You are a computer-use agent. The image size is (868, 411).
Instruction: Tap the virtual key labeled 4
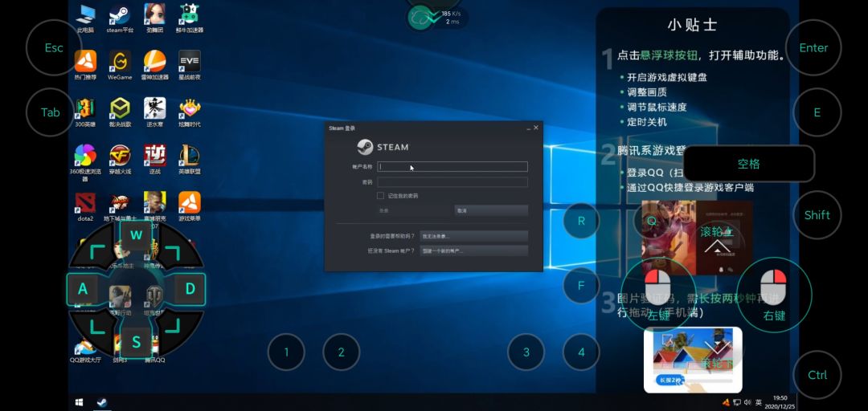coord(581,352)
